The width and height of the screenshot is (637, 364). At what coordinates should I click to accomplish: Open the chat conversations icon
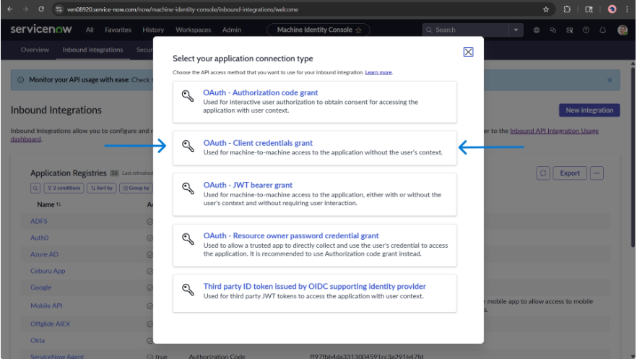553,30
